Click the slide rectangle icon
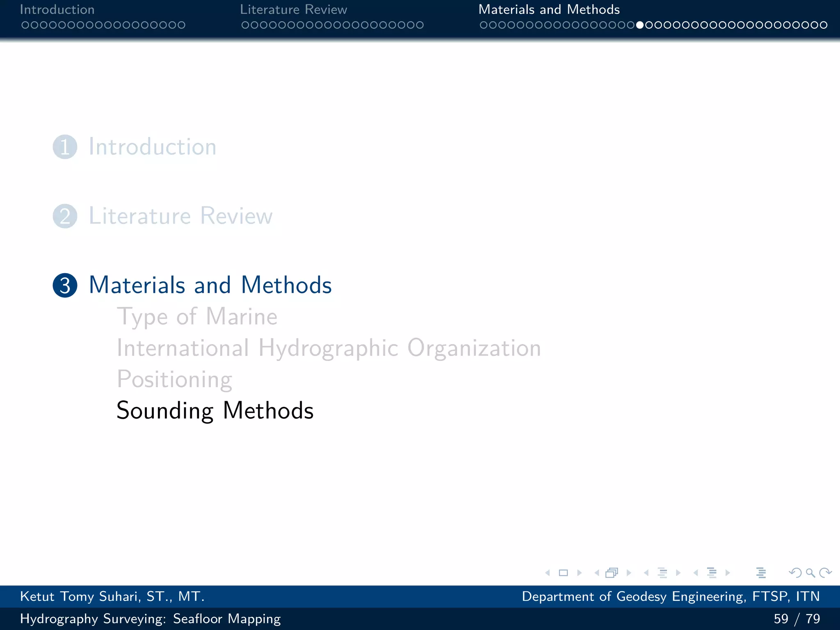Image resolution: width=840 pixels, height=630 pixels. pos(564,573)
